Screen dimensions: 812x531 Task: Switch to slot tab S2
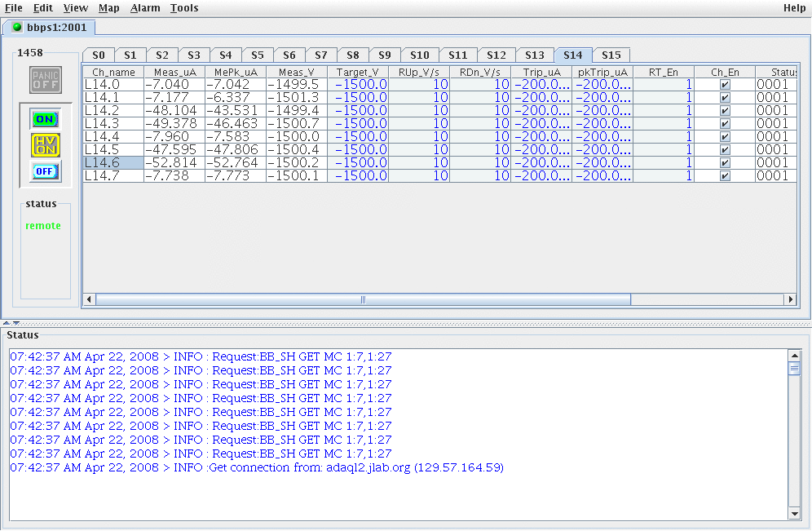(162, 55)
